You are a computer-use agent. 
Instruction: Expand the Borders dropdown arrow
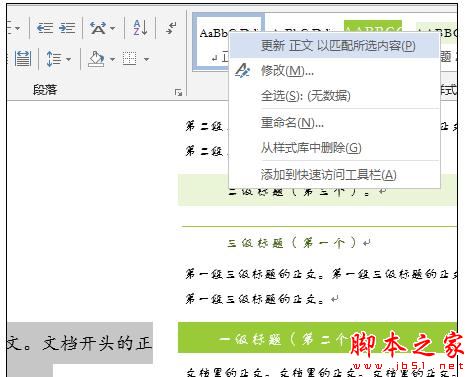coord(146,59)
